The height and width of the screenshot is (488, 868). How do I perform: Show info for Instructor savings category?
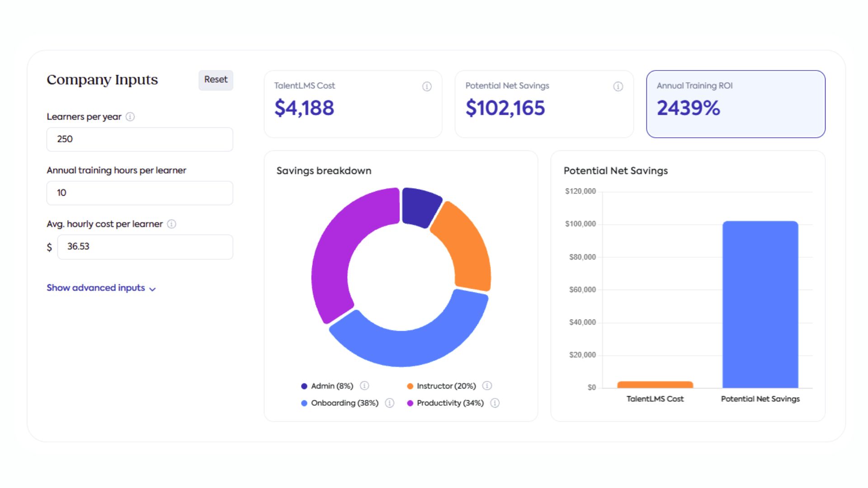coord(487,386)
